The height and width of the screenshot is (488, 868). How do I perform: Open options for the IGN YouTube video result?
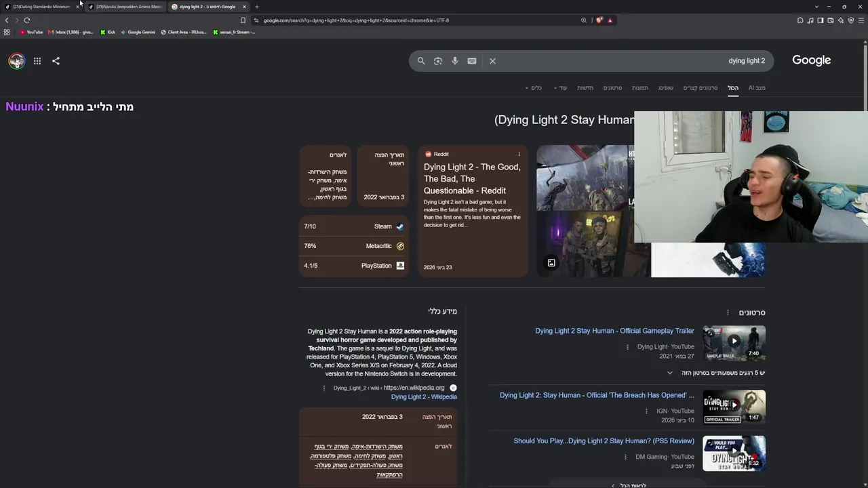tap(646, 411)
